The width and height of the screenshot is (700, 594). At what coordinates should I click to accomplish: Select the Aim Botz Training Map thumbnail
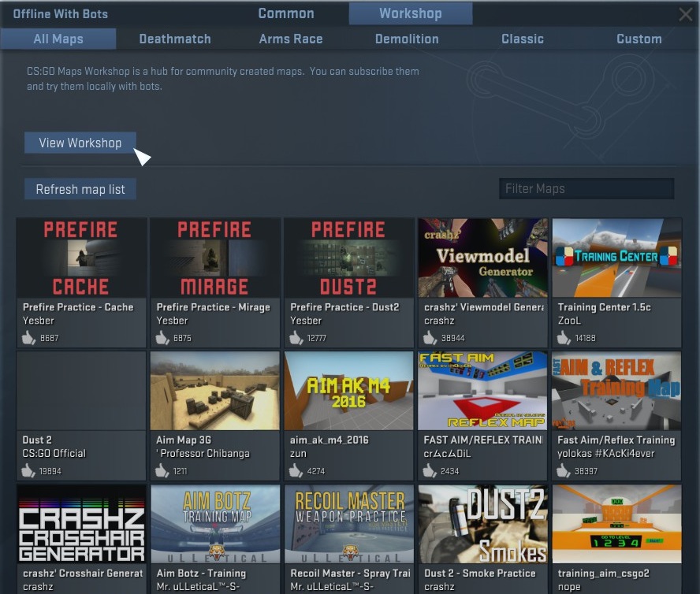(215, 524)
